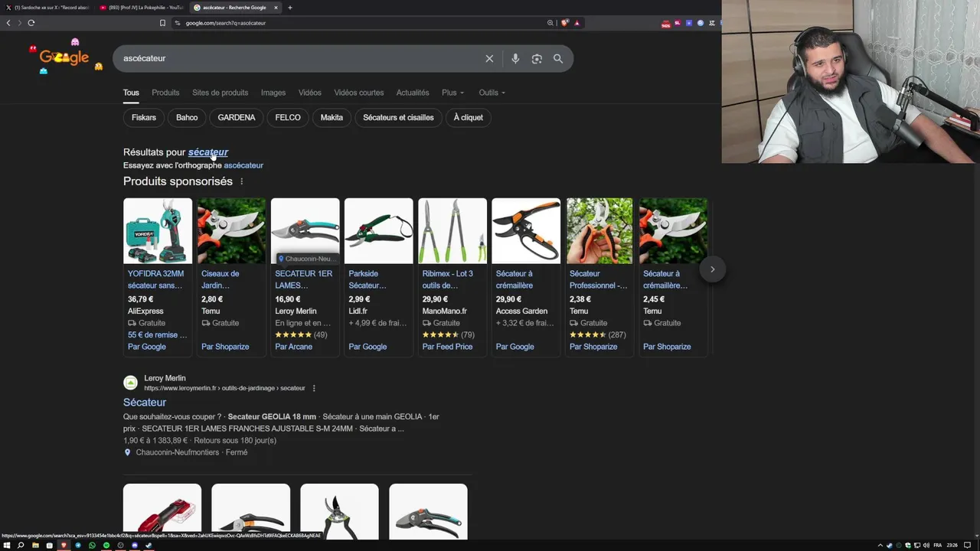Viewport: 980px width, 551px height.
Task: Switch to Vidéos tab
Action: pos(310,93)
